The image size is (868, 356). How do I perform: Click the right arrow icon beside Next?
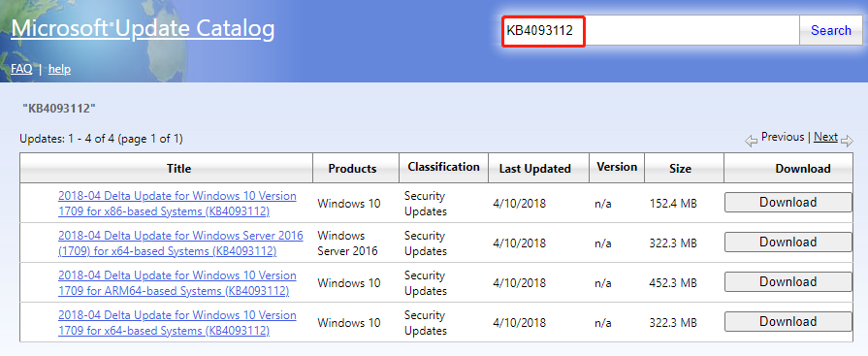tap(847, 142)
